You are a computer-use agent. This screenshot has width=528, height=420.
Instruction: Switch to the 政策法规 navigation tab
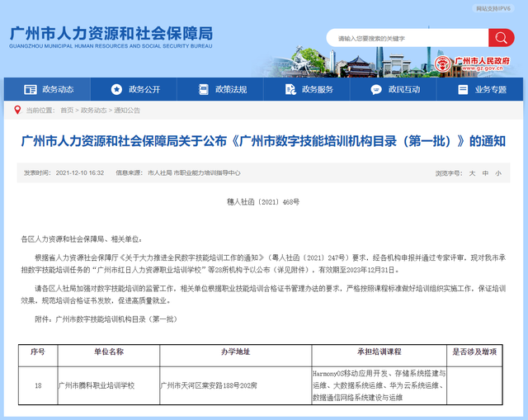231,89
